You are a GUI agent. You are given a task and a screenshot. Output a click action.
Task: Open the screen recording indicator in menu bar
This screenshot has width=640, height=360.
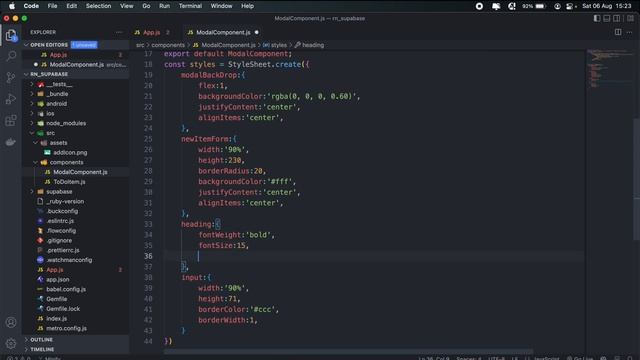(479, 6)
